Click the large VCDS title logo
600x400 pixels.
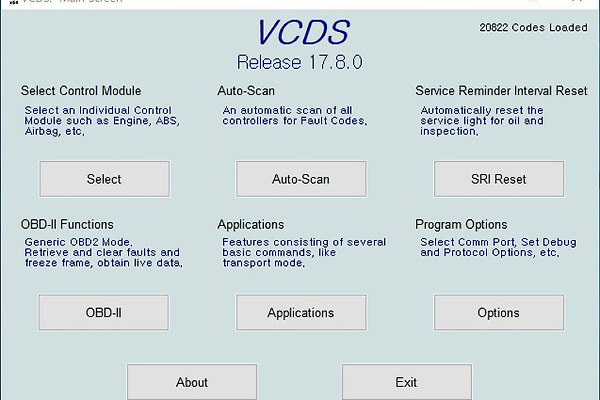click(x=300, y=32)
